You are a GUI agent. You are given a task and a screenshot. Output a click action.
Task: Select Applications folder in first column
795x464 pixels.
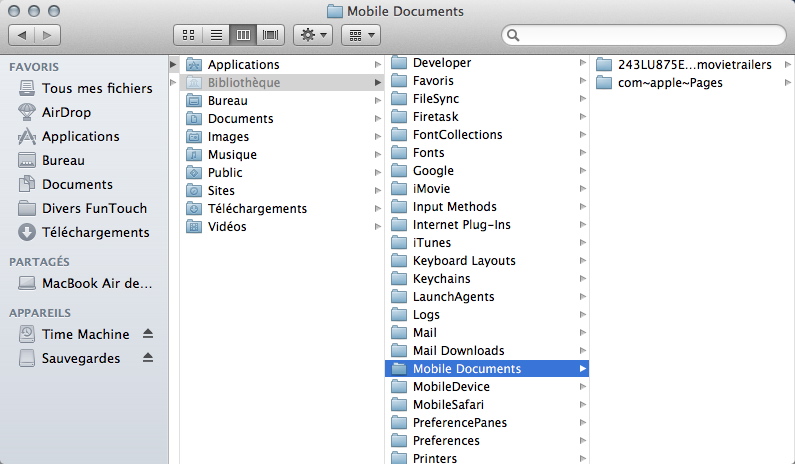coord(282,64)
